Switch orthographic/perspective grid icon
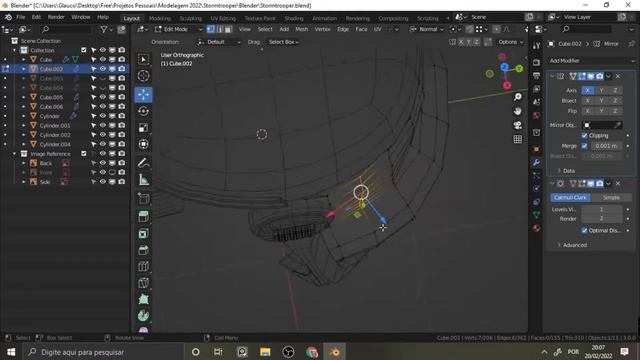 pos(518,139)
